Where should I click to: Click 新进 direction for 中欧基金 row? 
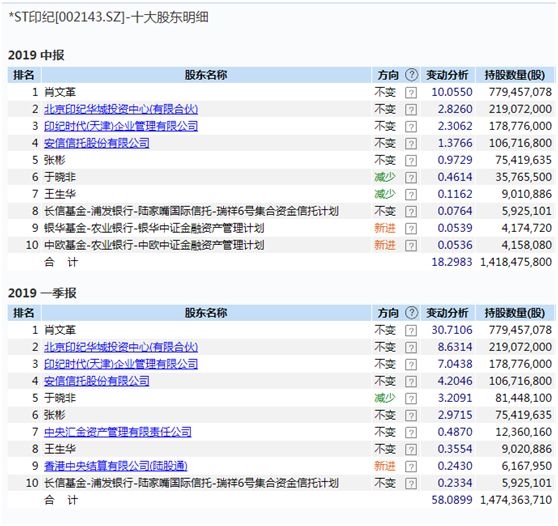(x=385, y=245)
